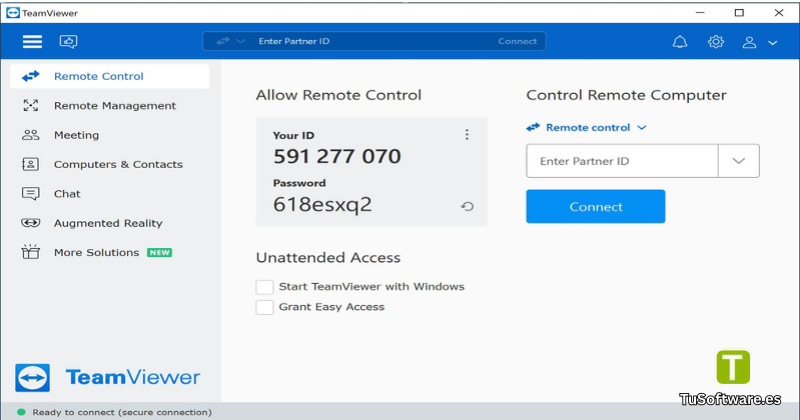800x420 pixels.
Task: Close the TeamViewer window
Action: [x=779, y=13]
